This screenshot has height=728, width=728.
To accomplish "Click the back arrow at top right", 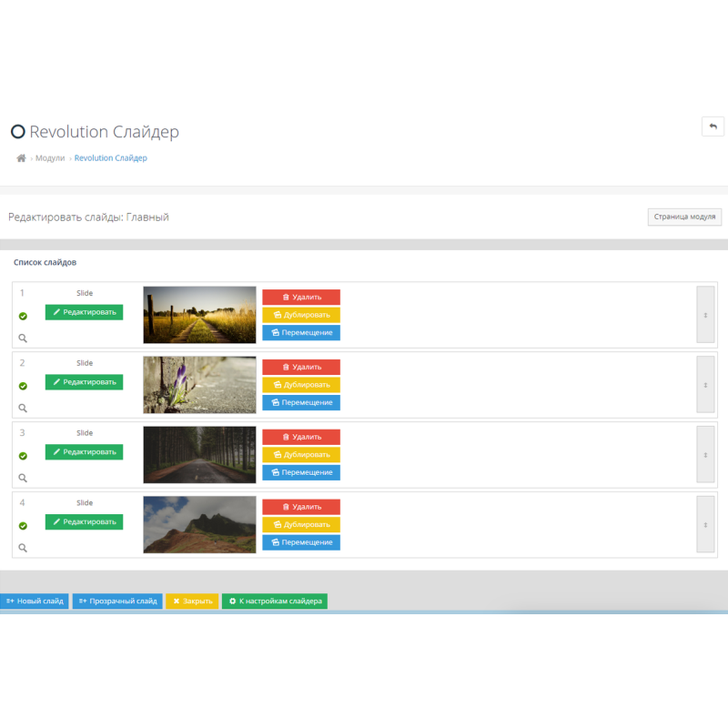I will (713, 126).
